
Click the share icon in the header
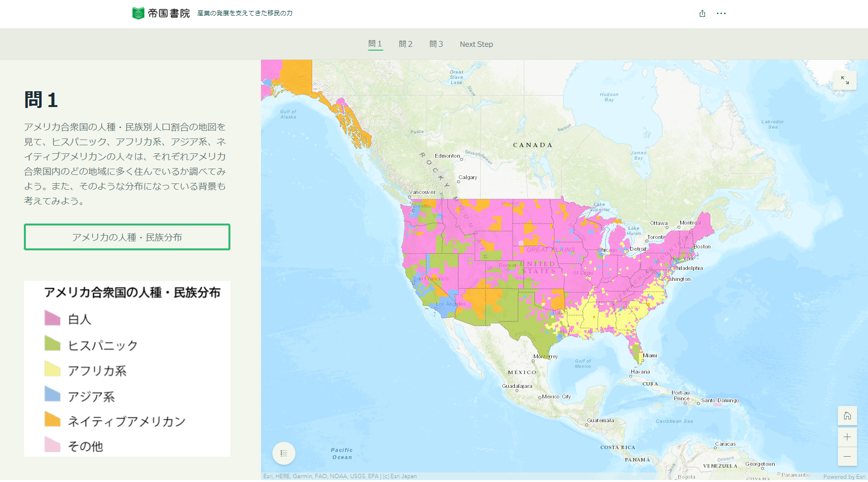pyautogui.click(x=702, y=13)
